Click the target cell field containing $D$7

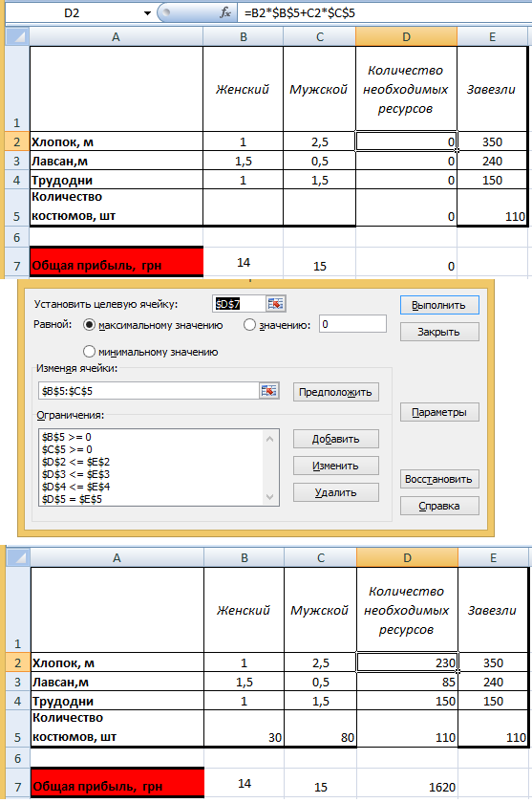[x=240, y=304]
